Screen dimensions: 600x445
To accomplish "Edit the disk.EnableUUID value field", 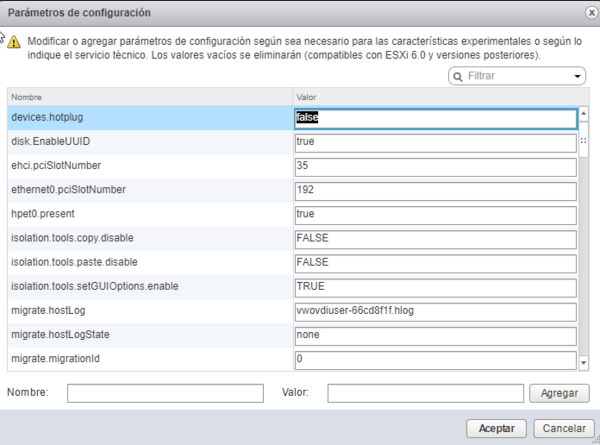I will coord(434,142).
